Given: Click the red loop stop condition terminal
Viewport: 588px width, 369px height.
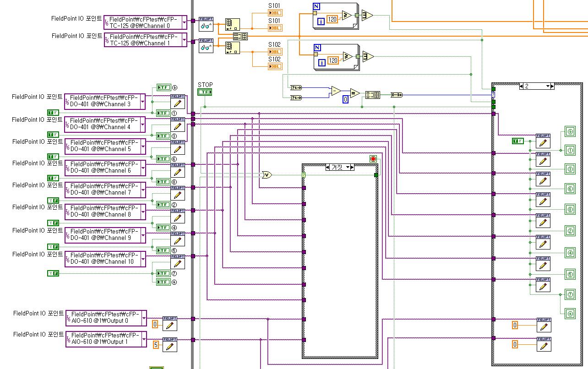Looking at the screenshot, I should (373, 159).
